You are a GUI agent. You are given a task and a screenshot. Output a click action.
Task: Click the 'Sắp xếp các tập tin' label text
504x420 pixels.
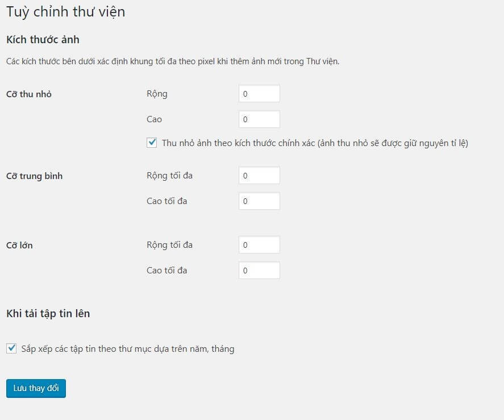click(x=127, y=349)
